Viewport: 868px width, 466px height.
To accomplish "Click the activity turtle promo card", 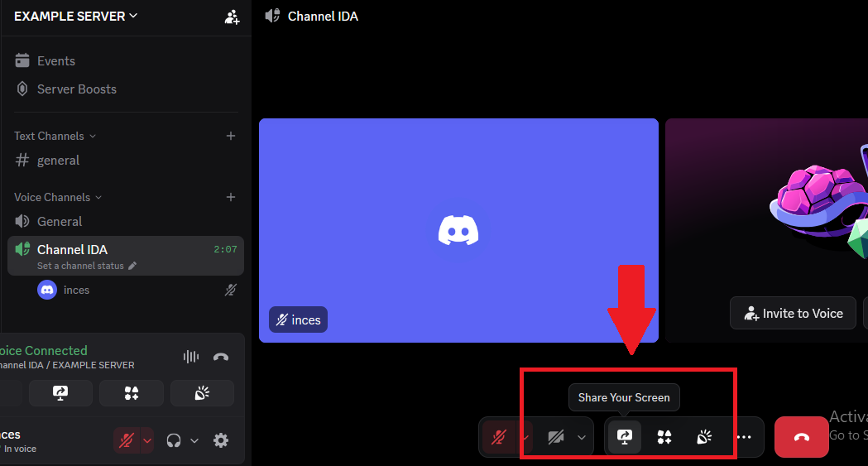I will pyautogui.click(x=767, y=230).
